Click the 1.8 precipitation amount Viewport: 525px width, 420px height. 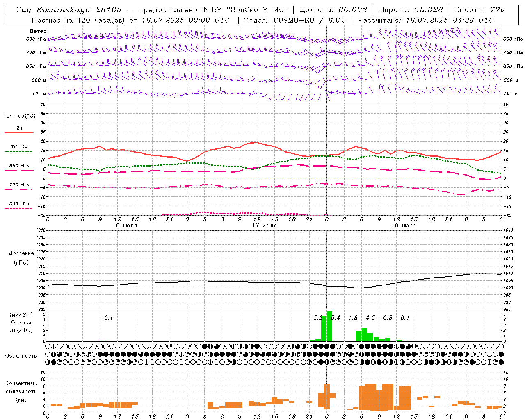click(x=353, y=318)
